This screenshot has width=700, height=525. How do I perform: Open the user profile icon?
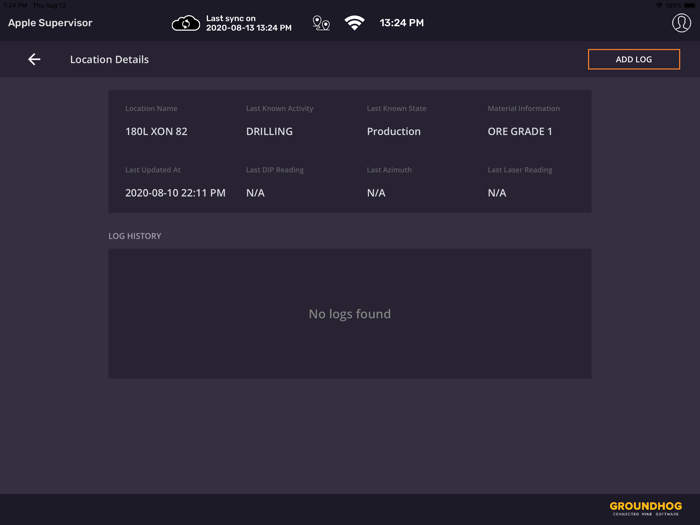click(x=681, y=23)
